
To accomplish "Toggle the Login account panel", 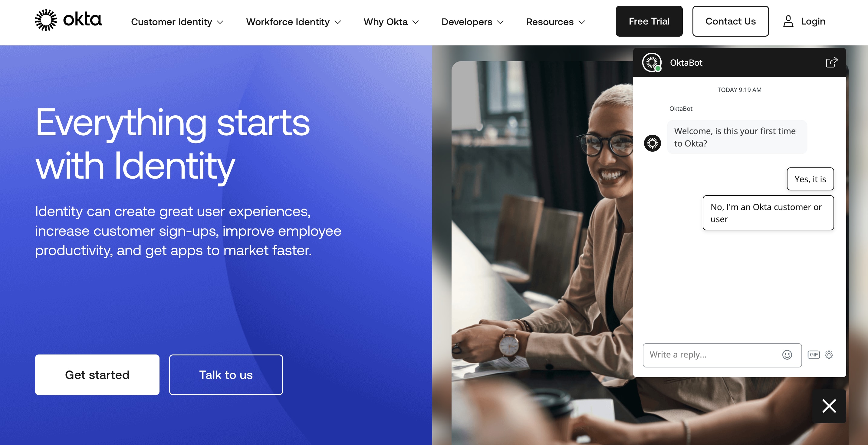I will pyautogui.click(x=803, y=21).
